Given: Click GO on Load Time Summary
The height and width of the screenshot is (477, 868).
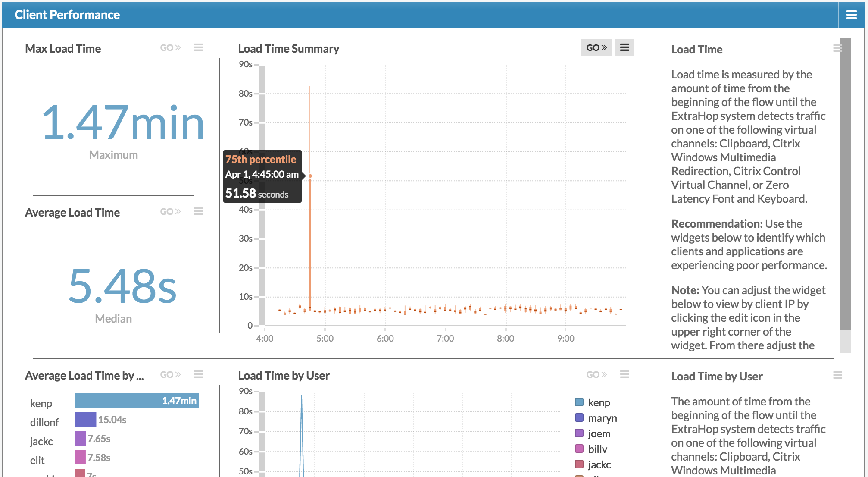Looking at the screenshot, I should click(x=596, y=47).
